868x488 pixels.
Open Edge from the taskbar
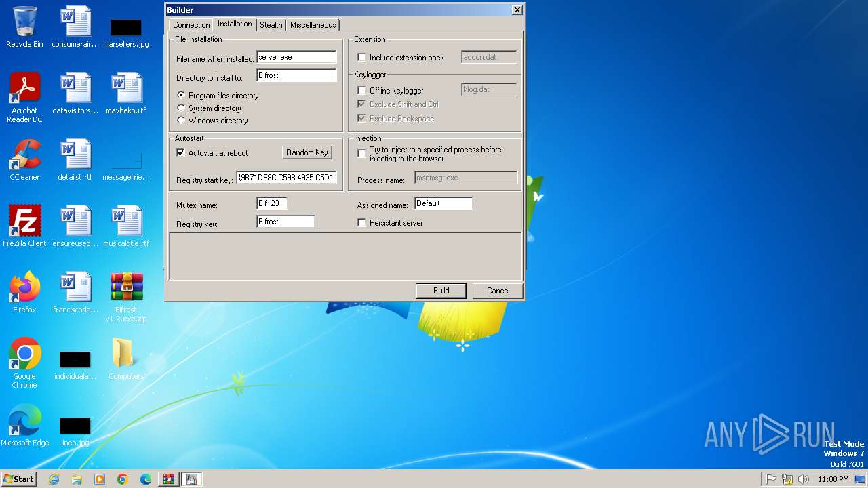click(146, 479)
